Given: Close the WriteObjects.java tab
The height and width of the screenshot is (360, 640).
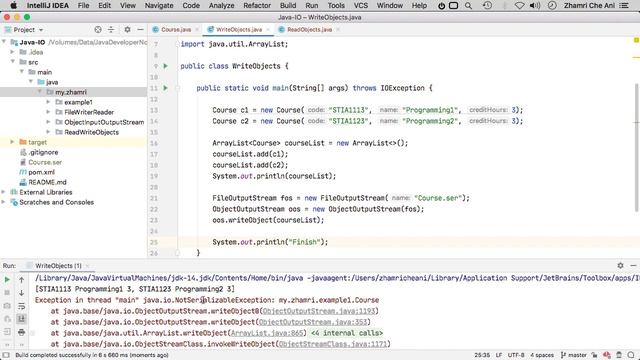Looking at the screenshot, I should pyautogui.click(x=268, y=29).
